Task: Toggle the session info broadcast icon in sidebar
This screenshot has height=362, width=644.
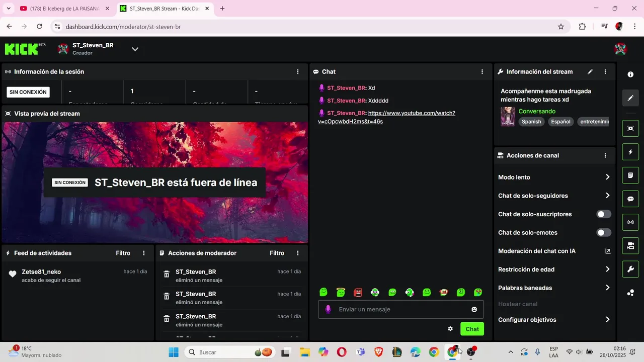Action: pos(630,222)
